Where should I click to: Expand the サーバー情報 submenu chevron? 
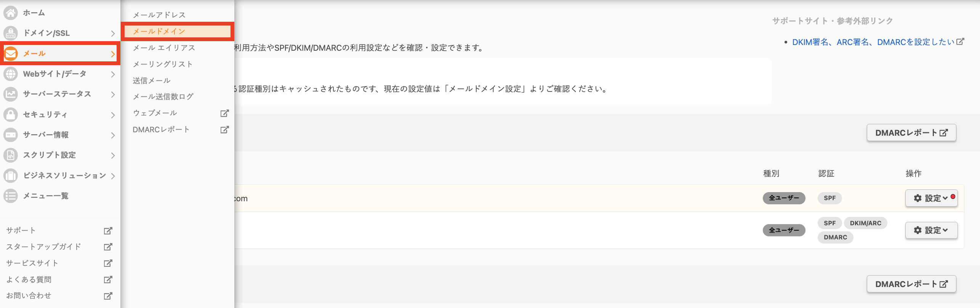(113, 135)
